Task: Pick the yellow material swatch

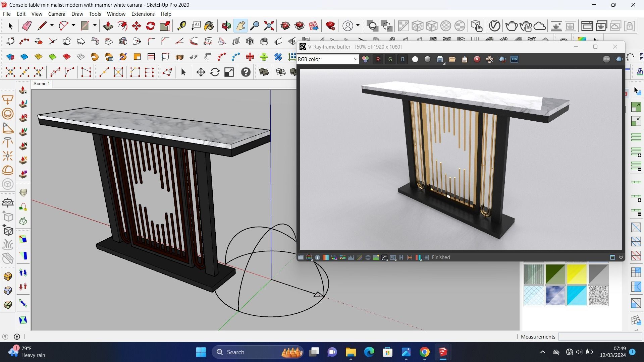Action: 577,274
